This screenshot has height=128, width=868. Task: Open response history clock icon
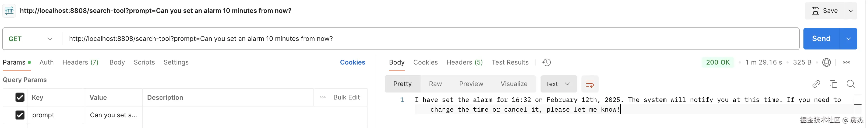[546, 62]
